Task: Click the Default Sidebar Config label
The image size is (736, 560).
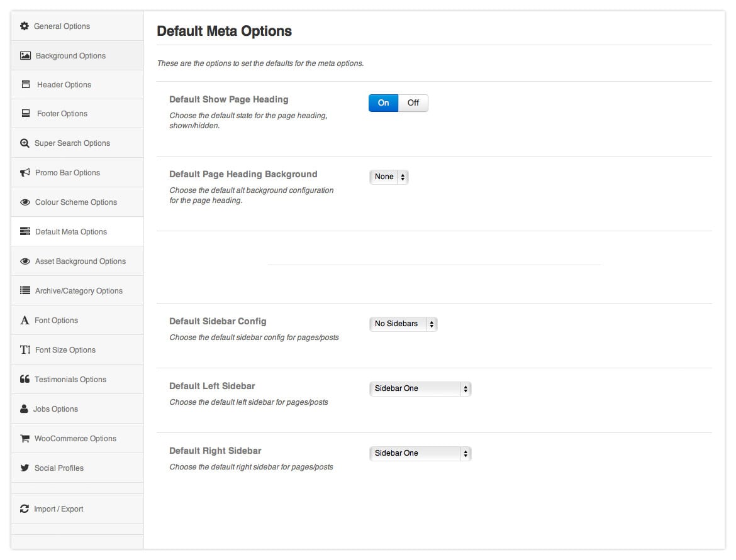Action: [x=218, y=321]
